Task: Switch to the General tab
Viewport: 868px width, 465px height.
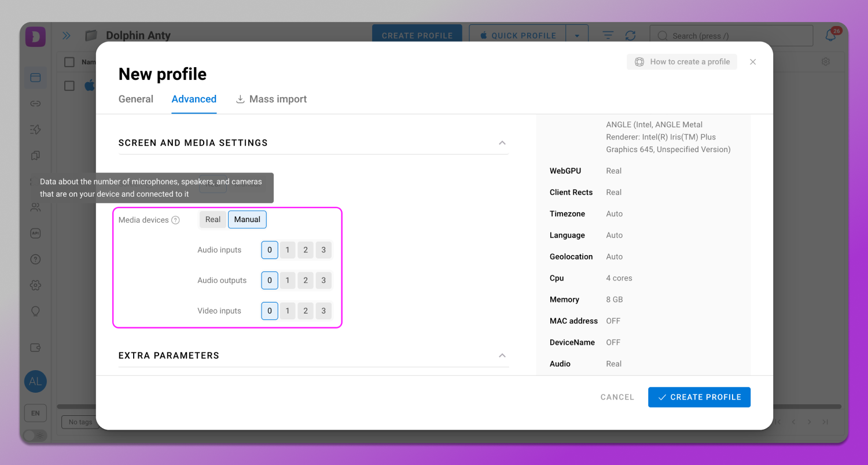Action: click(136, 99)
